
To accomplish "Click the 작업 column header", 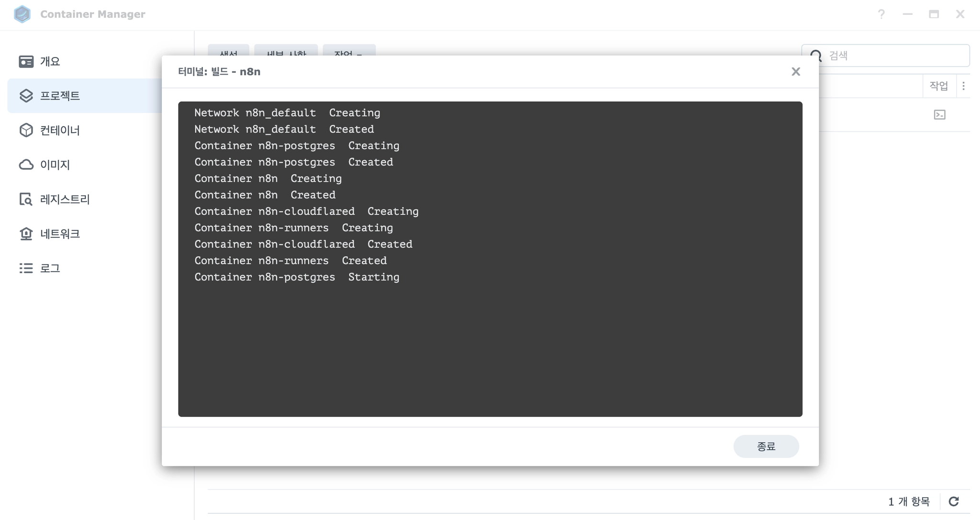I will click(939, 86).
